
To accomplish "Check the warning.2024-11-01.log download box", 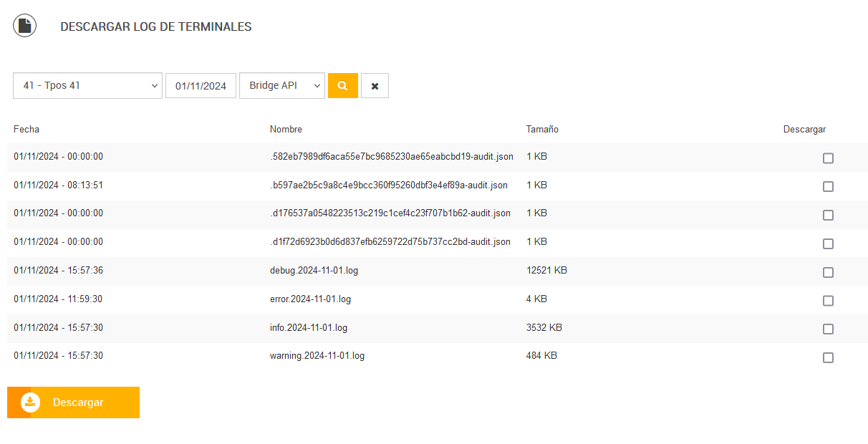I will (x=828, y=357).
